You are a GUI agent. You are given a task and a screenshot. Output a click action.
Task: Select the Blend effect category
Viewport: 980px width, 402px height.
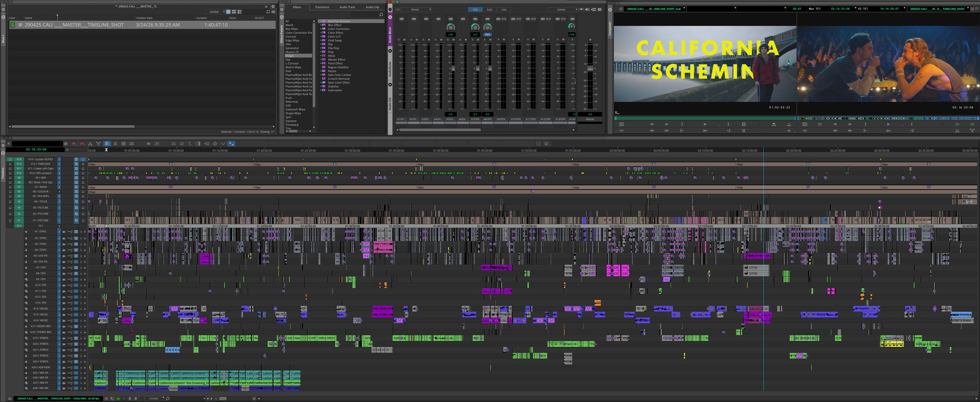coord(289,25)
